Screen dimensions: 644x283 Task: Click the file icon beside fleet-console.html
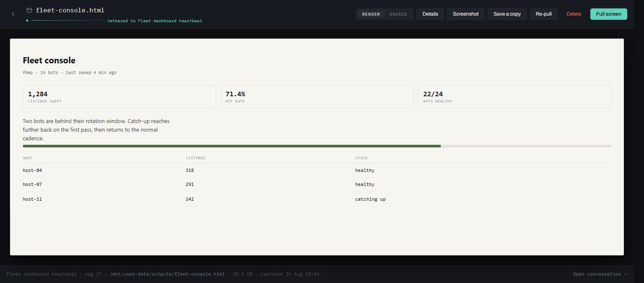pos(29,10)
